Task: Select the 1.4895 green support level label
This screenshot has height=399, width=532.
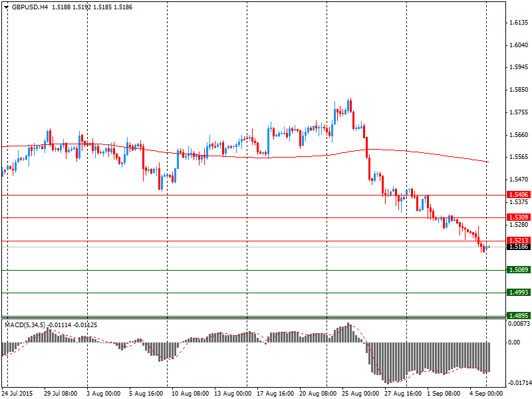Action: click(519, 315)
